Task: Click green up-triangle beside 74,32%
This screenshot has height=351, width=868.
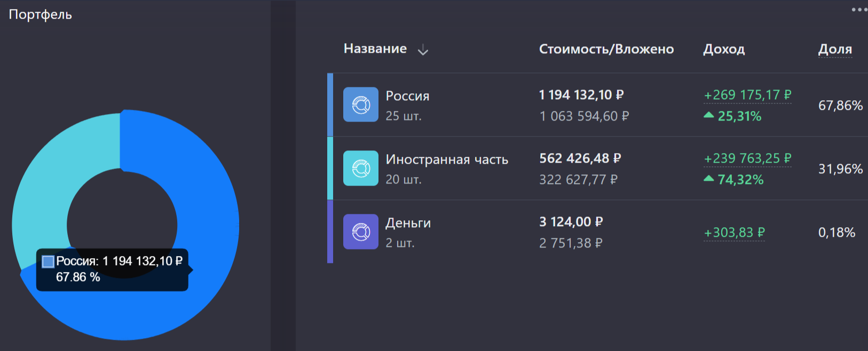Action: click(x=709, y=179)
